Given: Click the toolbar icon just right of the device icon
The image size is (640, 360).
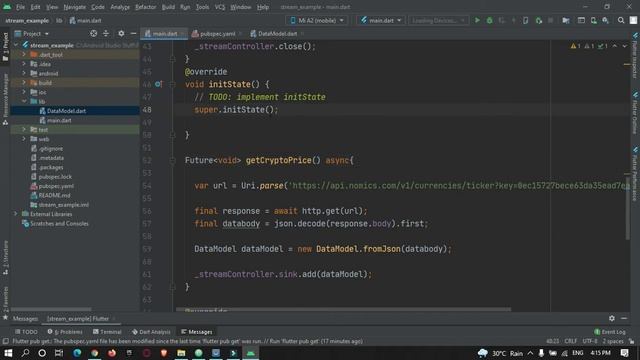Looking at the screenshot, I should [539, 20].
